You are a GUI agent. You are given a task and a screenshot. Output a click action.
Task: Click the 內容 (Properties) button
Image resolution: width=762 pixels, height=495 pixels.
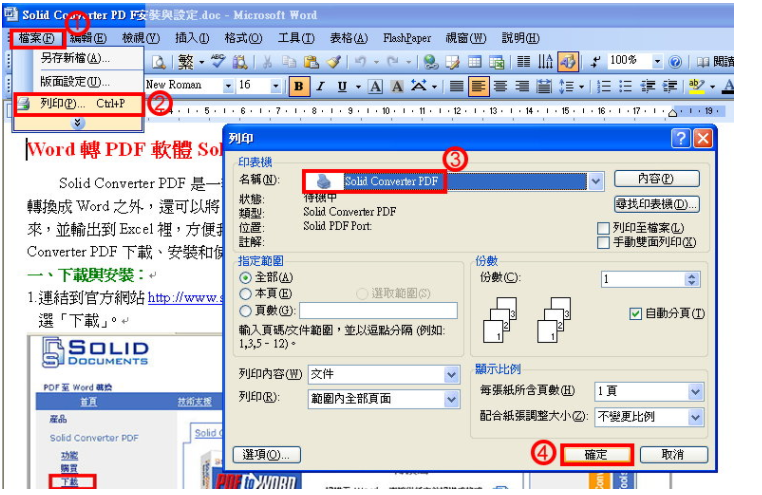[x=657, y=179]
